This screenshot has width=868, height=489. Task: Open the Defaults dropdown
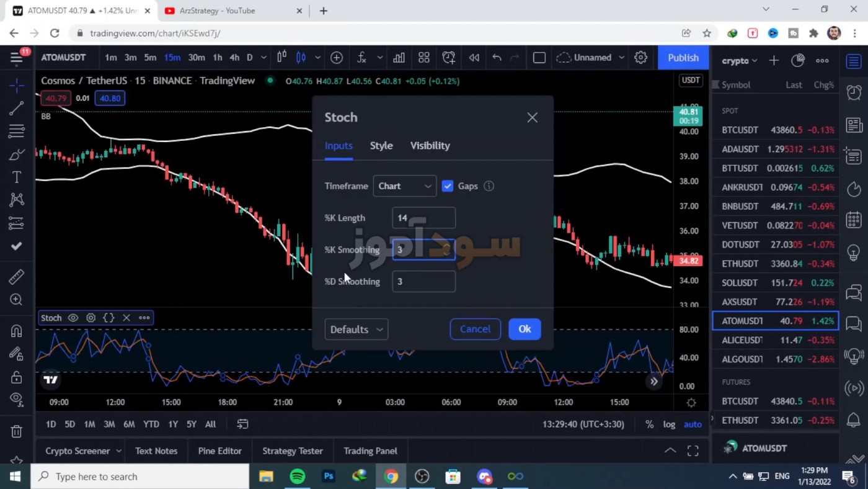coord(356,330)
